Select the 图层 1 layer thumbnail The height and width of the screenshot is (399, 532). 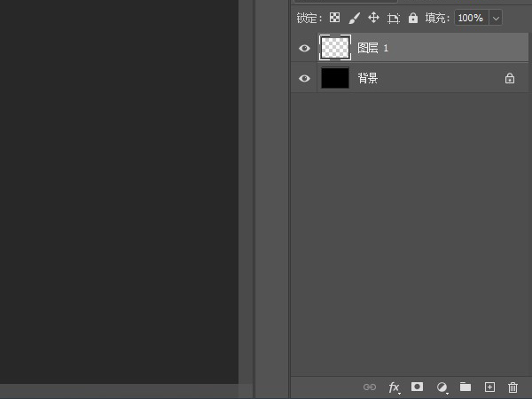click(x=335, y=48)
